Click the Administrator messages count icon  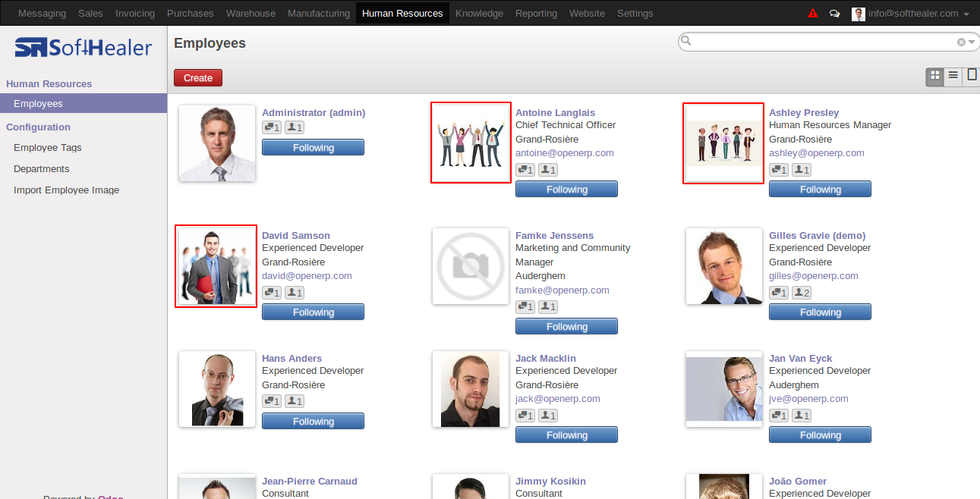coord(272,127)
